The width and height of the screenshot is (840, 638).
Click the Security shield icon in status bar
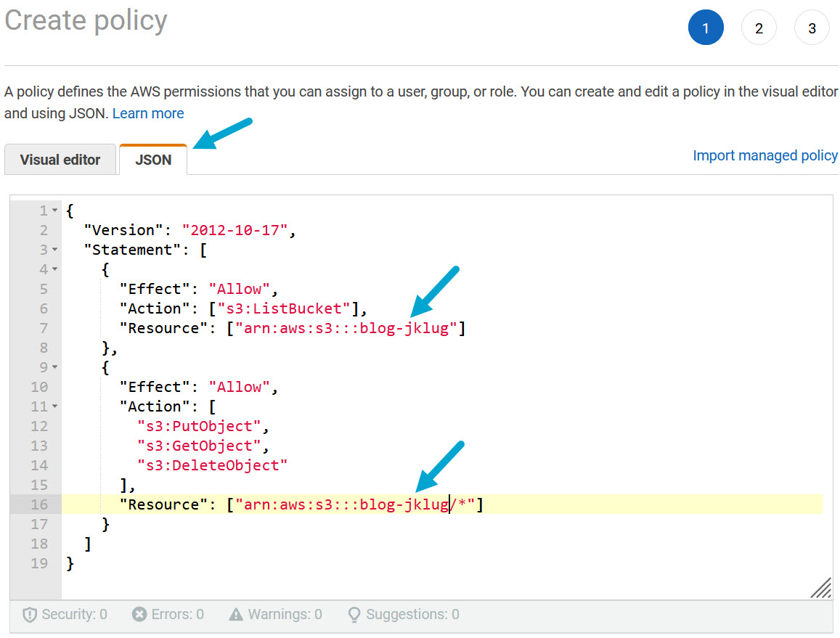point(30,615)
